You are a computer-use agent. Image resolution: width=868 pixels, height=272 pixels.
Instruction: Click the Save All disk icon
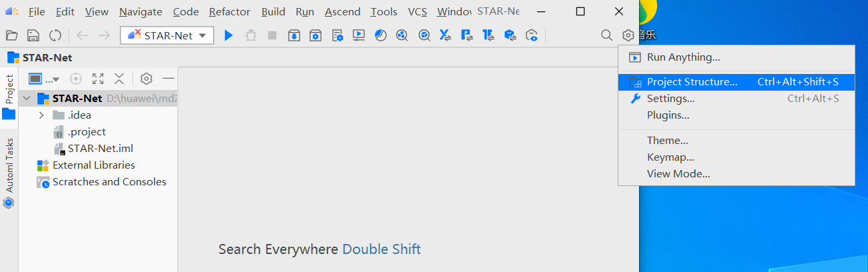click(33, 35)
